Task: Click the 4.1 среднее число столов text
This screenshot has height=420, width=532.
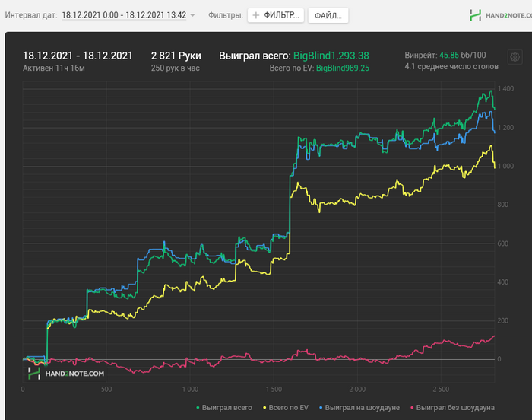Action: (451, 66)
